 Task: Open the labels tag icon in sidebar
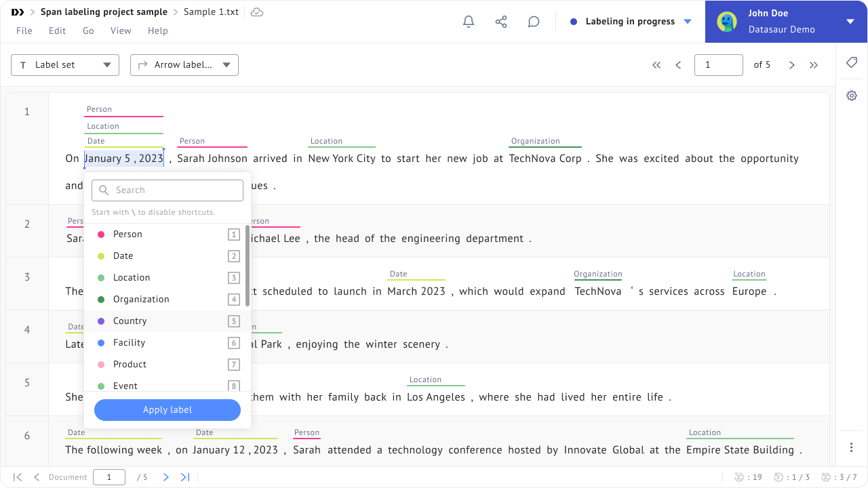click(852, 62)
